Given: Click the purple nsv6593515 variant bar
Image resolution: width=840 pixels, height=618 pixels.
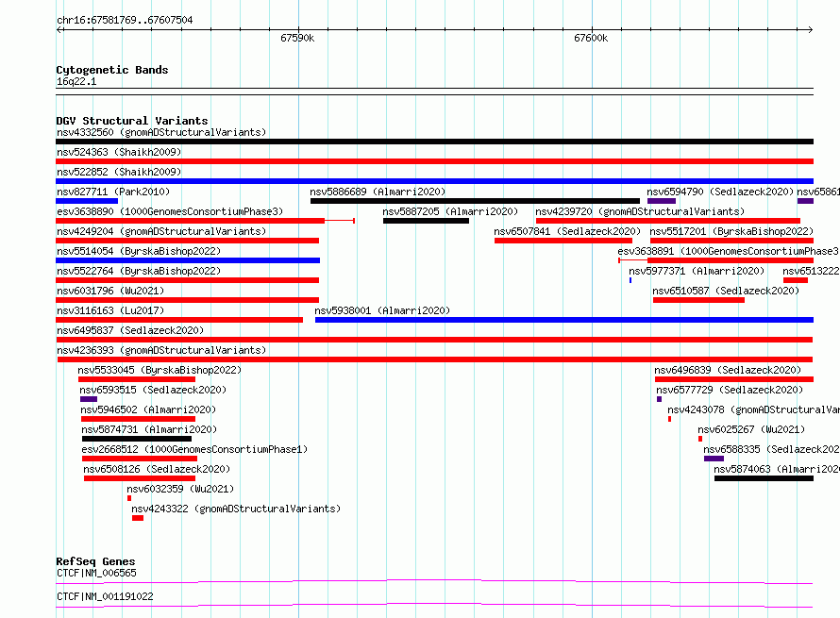Looking at the screenshot, I should point(89,399).
